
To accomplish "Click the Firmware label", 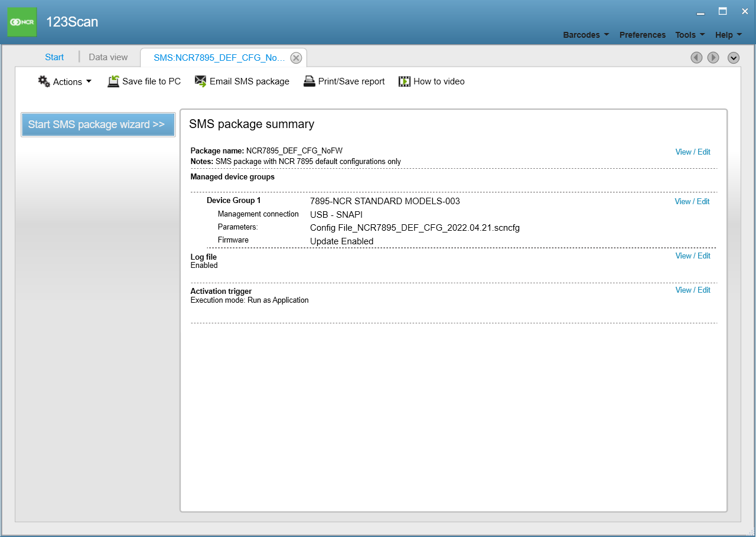I will 233,240.
